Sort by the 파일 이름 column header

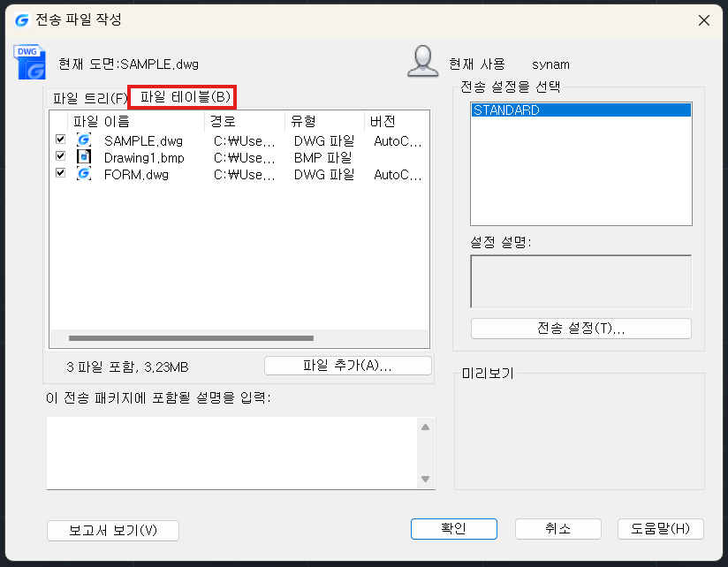(135, 122)
